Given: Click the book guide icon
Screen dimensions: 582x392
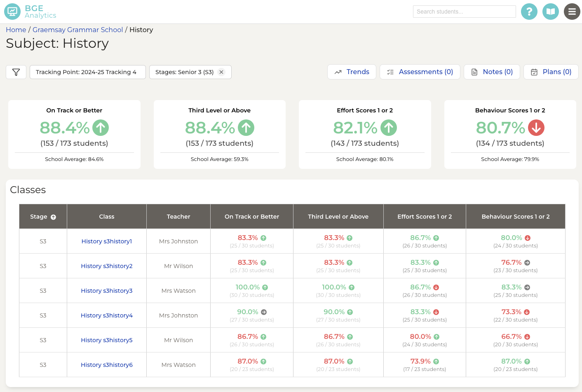Looking at the screenshot, I should tap(551, 11).
